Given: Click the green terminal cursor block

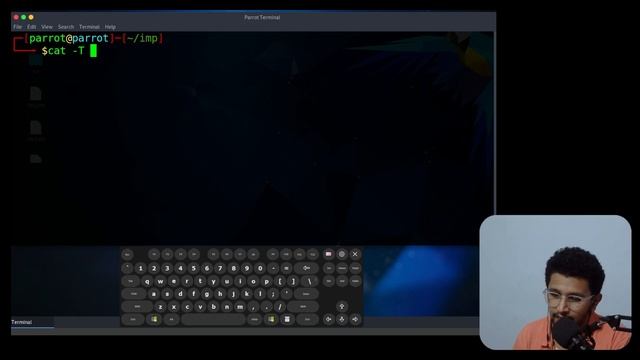Looking at the screenshot, I should pos(93,51).
